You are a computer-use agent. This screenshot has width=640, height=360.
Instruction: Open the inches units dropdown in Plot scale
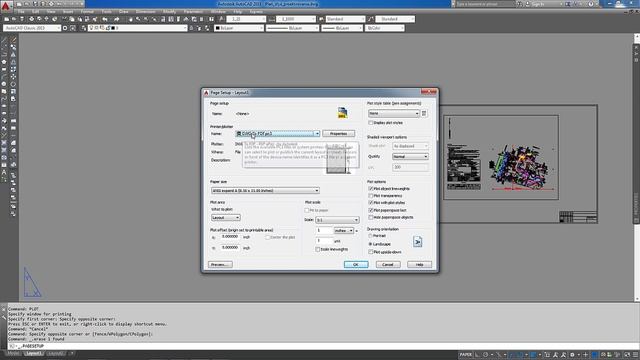click(344, 231)
